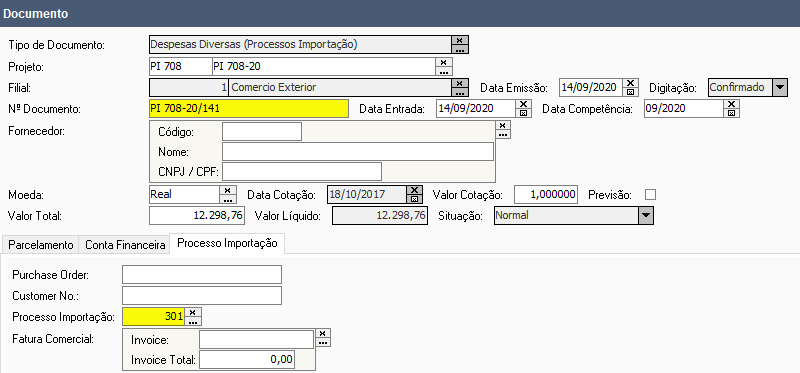The width and height of the screenshot is (800, 373).
Task: Click the Data Entrada date field
Action: pos(476,109)
